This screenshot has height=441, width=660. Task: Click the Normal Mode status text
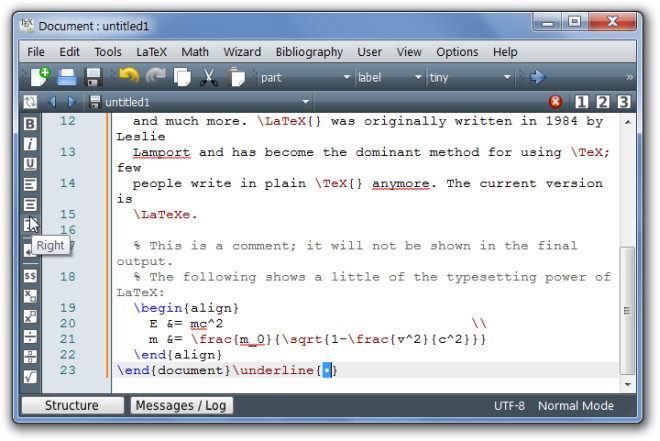pyautogui.click(x=576, y=406)
